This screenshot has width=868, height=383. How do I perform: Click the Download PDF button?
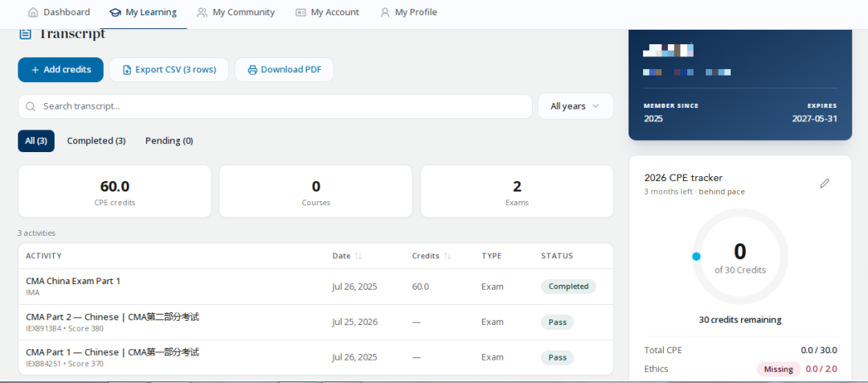[x=284, y=70]
